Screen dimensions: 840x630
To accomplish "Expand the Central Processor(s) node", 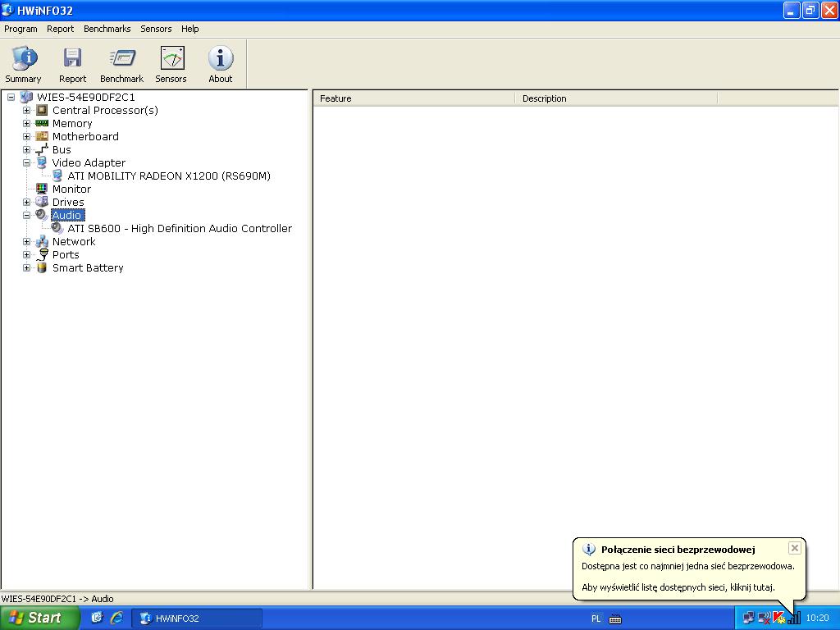I will pyautogui.click(x=26, y=111).
